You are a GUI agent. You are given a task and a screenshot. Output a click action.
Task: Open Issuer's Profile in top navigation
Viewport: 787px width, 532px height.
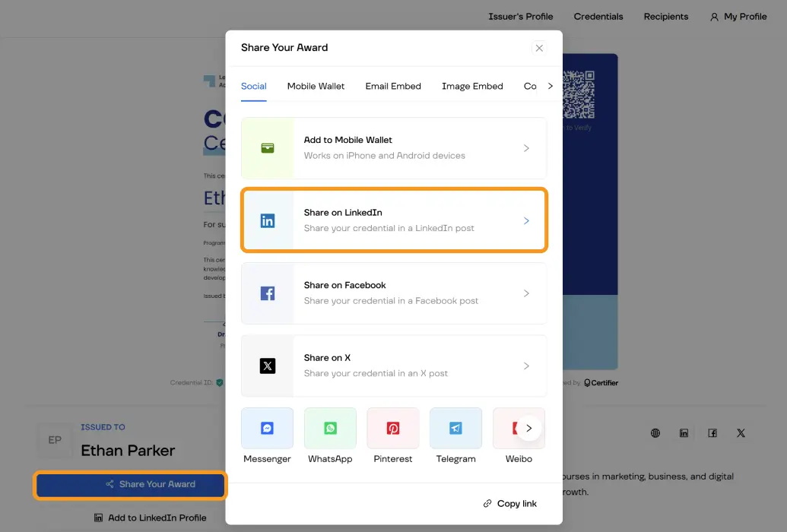(520, 17)
